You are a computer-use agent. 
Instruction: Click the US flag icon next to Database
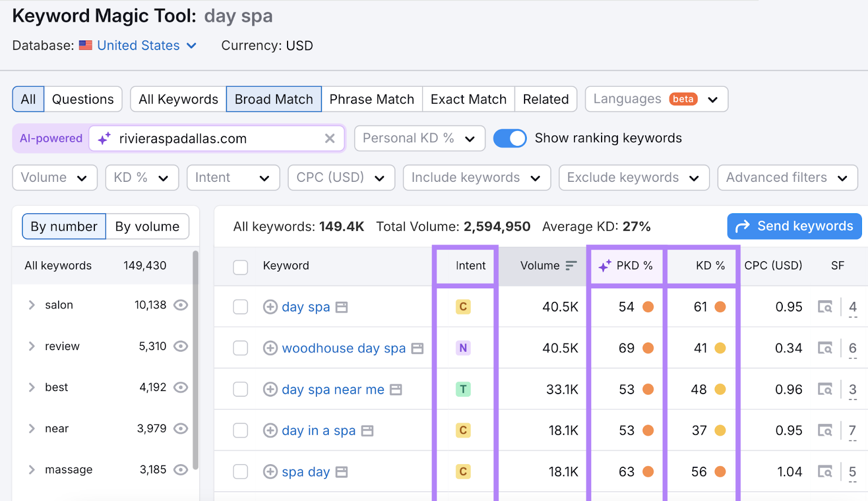(85, 46)
